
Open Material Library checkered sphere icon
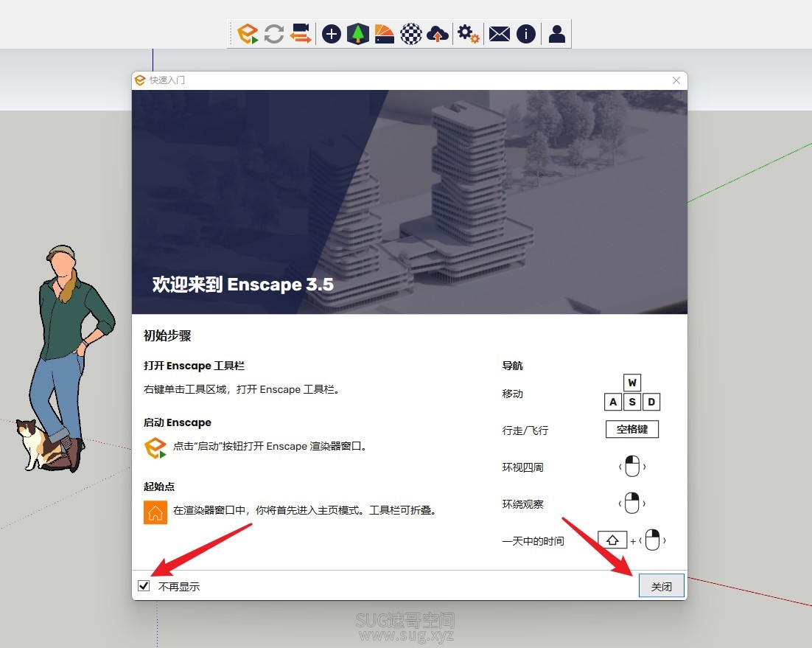[410, 34]
